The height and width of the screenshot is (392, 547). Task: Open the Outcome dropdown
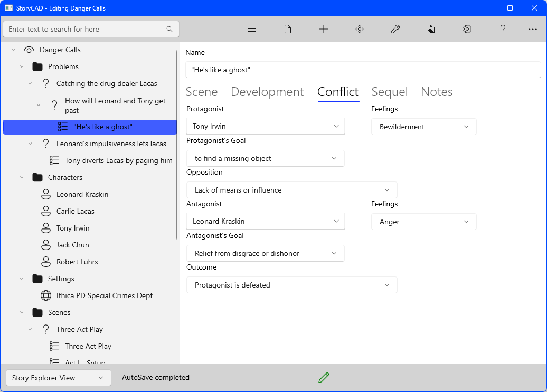[291, 285]
